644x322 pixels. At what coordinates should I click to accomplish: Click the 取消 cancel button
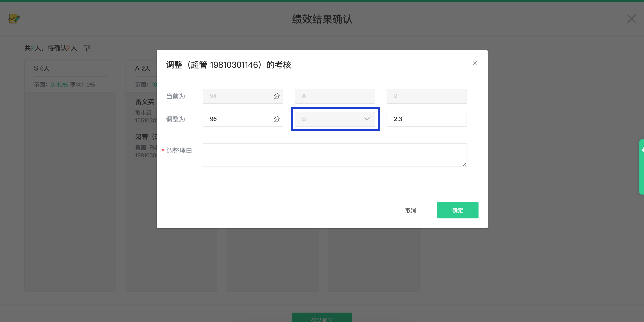410,210
